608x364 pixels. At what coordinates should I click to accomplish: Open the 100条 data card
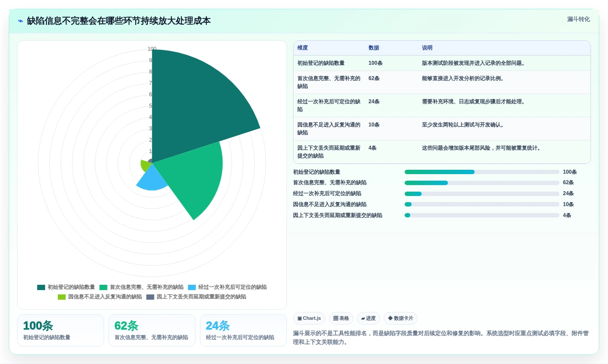pos(60,330)
